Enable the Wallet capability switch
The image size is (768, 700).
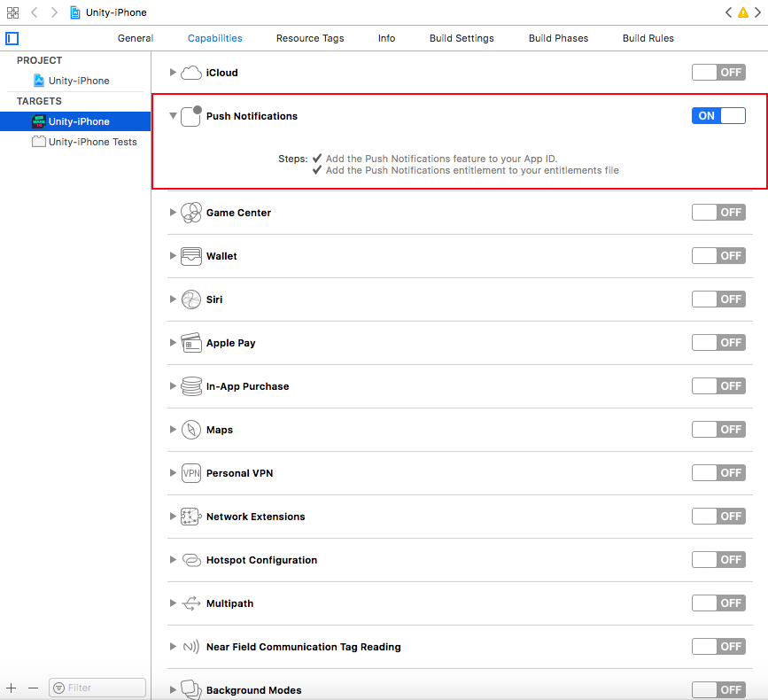(718, 256)
